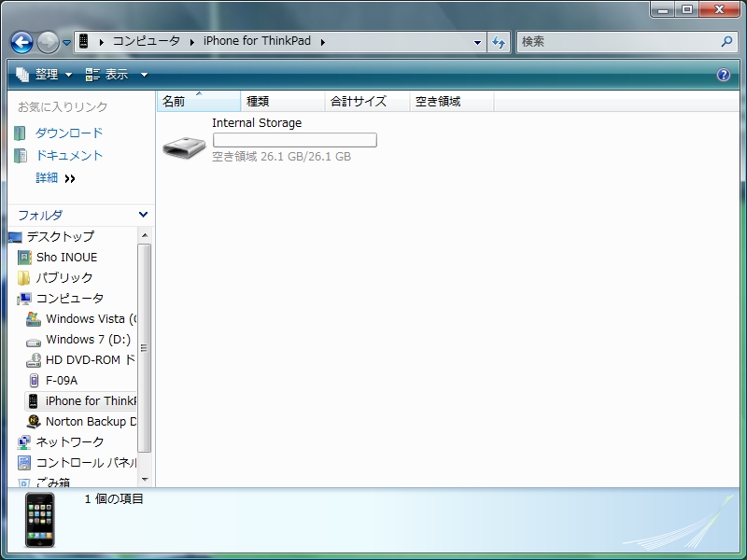Click the F-09A phone icon
The width and height of the screenshot is (747, 560).
[x=34, y=381]
